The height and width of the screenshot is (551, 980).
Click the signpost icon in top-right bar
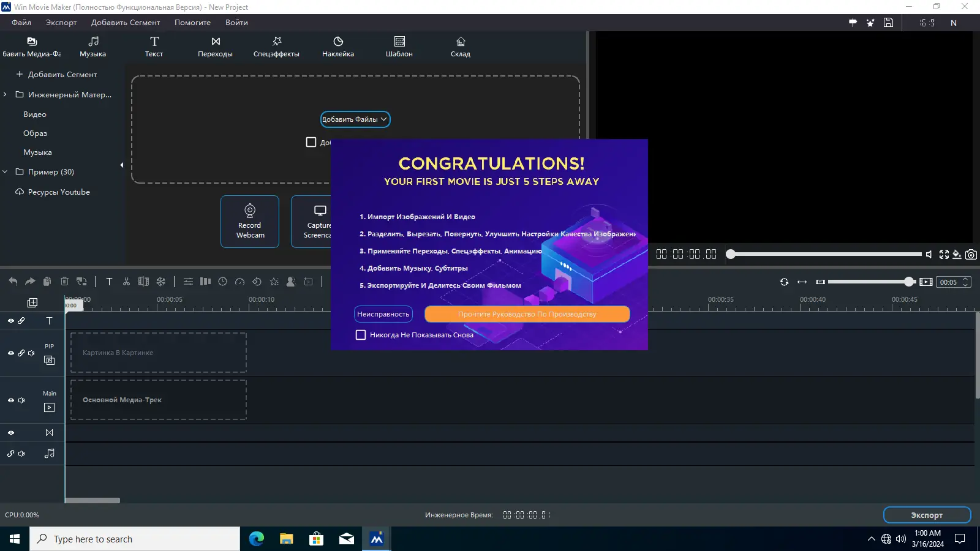tap(853, 23)
